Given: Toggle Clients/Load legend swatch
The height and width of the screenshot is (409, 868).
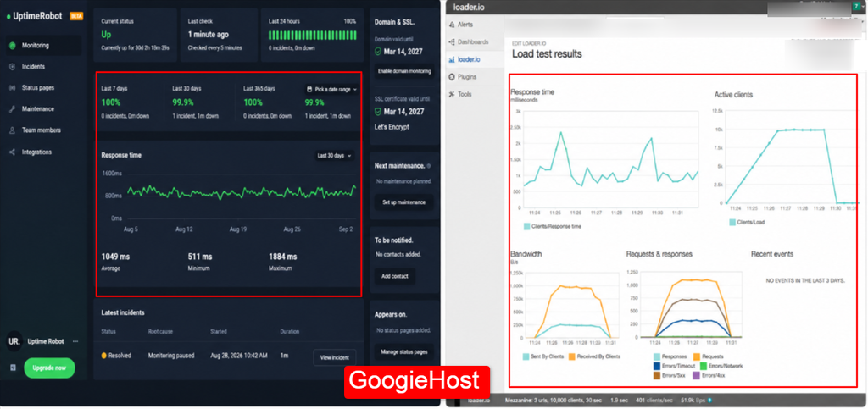Looking at the screenshot, I should click(x=732, y=222).
